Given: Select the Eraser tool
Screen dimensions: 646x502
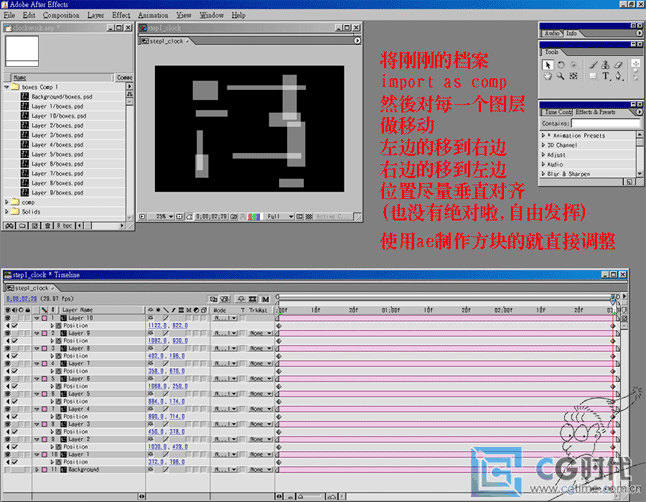Looking at the screenshot, I should 618,65.
